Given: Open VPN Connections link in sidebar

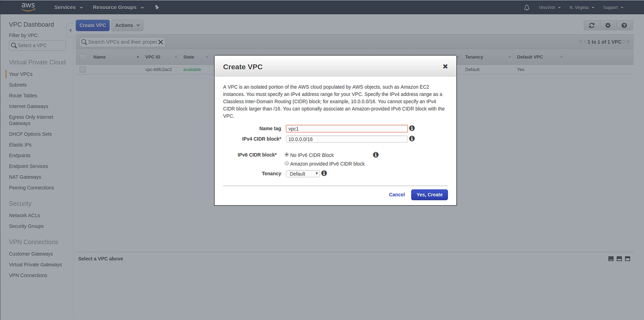Looking at the screenshot, I should click(x=28, y=276).
